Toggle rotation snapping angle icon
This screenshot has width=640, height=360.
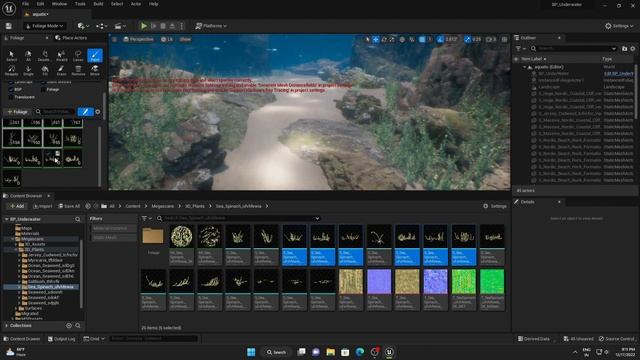point(440,39)
